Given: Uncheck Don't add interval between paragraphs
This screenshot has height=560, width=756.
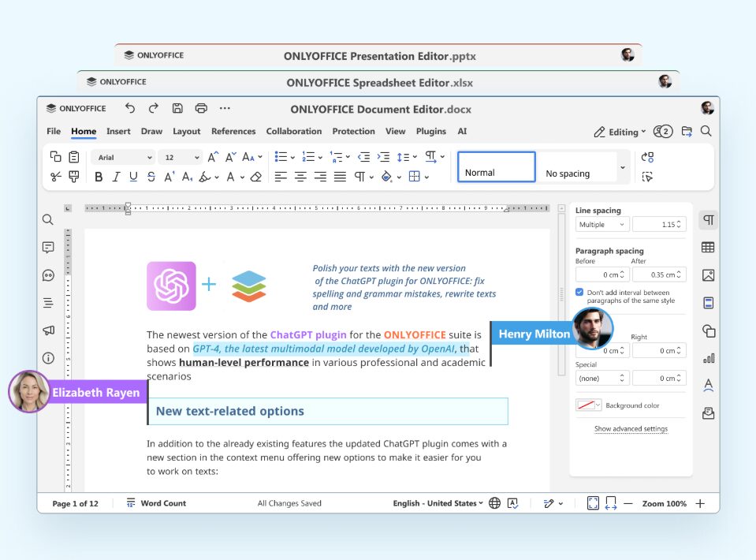Looking at the screenshot, I should coord(579,293).
